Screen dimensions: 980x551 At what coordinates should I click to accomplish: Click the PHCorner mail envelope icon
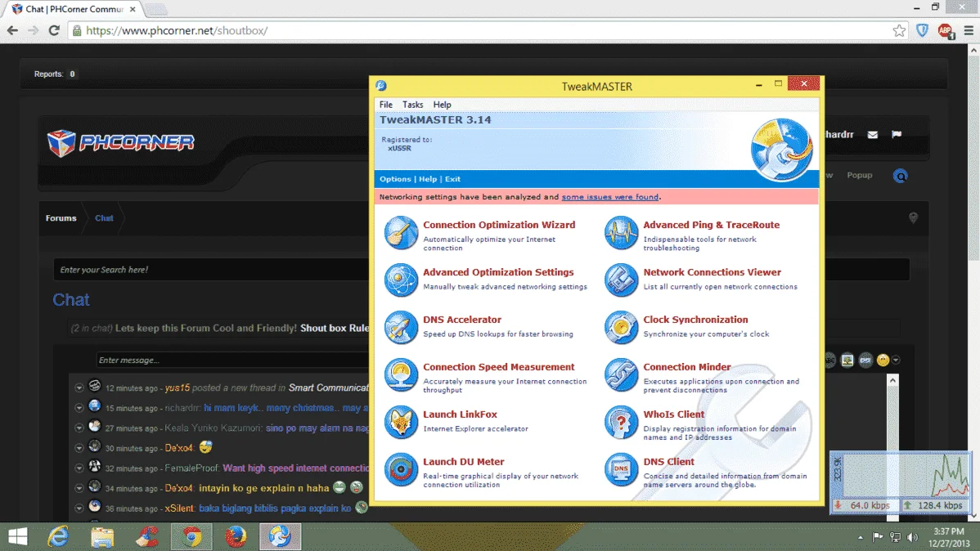[873, 134]
